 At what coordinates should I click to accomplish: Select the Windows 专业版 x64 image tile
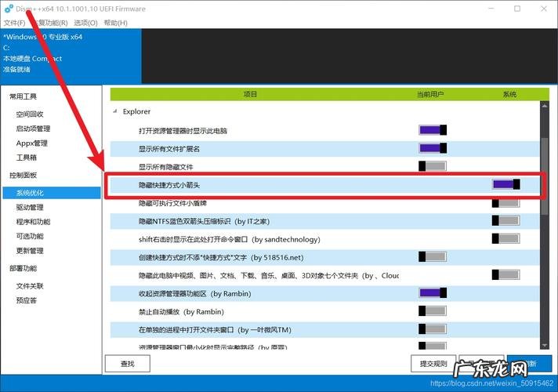(x=71, y=53)
